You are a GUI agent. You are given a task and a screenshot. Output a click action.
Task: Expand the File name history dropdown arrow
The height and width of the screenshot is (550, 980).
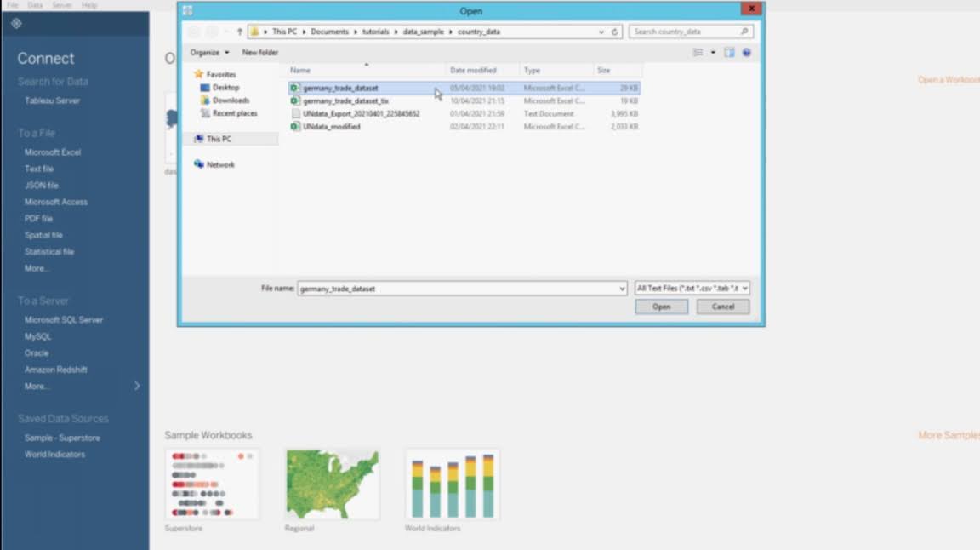coord(623,289)
